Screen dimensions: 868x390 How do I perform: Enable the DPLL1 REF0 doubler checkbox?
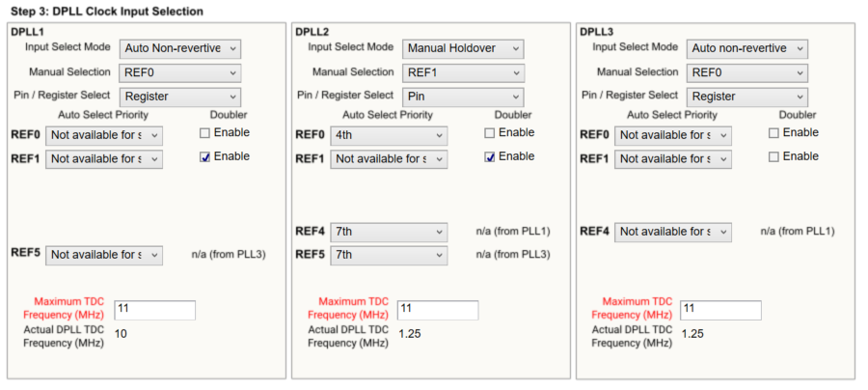205,133
